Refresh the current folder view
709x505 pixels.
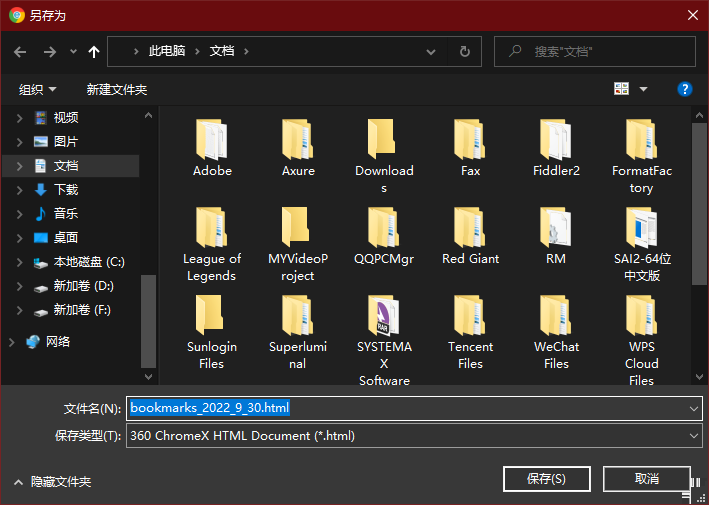(x=464, y=52)
